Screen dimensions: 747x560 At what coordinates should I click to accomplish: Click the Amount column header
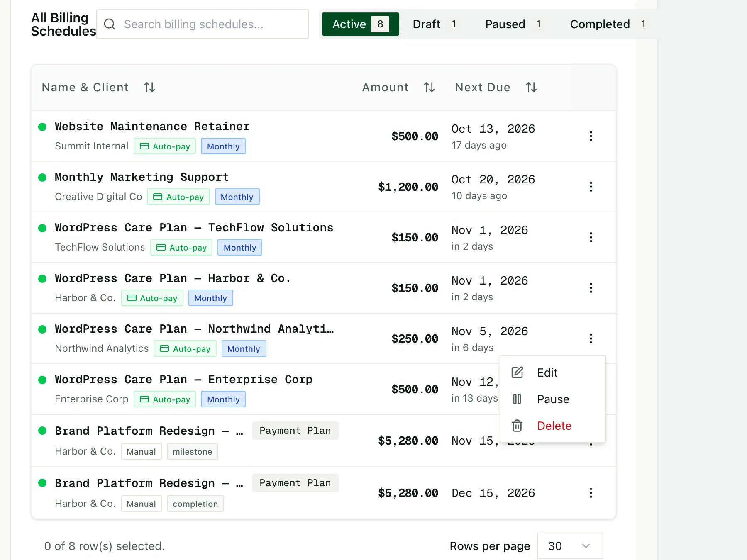tap(385, 87)
